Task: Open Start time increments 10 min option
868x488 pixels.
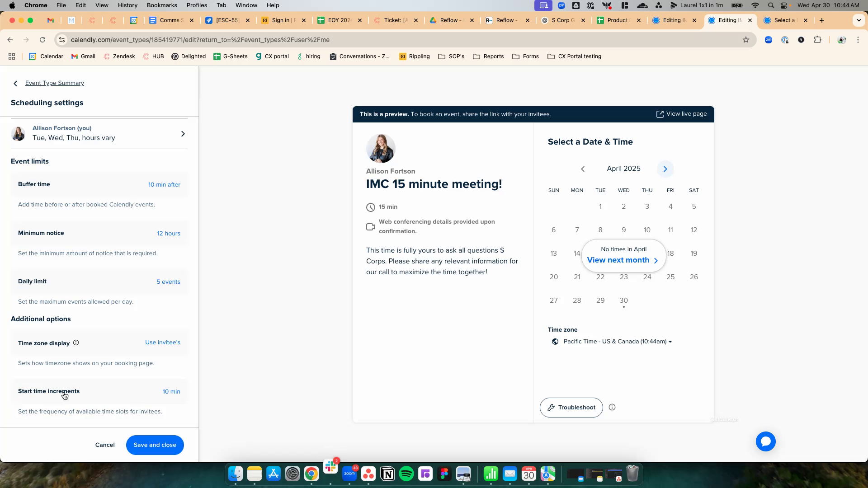Action: 171,392
